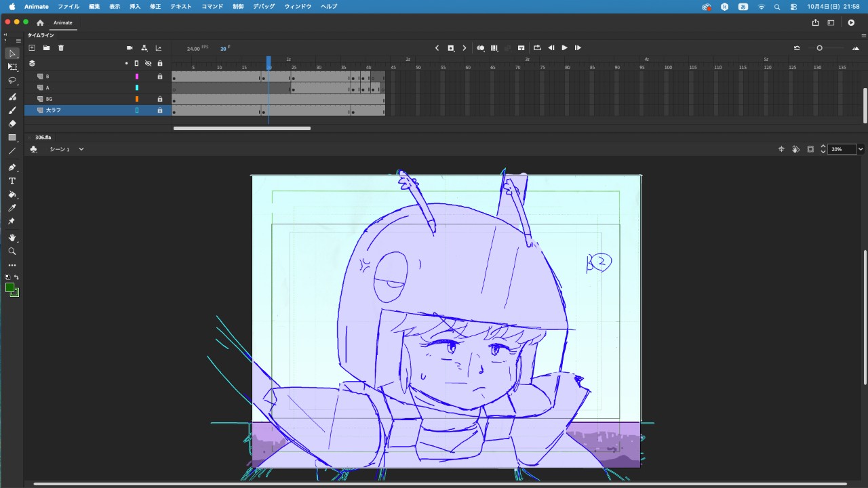Select layer A in the timeline
This screenshot has height=488, width=868.
[x=98, y=87]
